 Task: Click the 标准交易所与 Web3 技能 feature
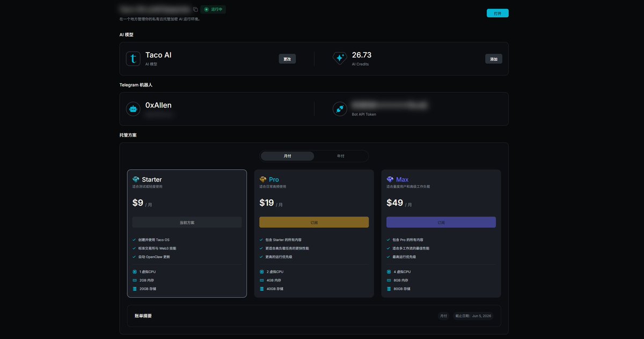click(x=158, y=248)
